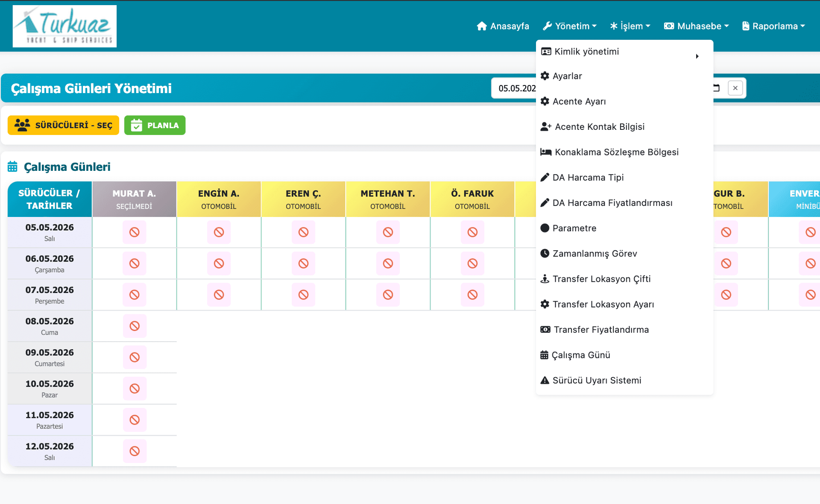Open the Raporlama dropdown menu
The height and width of the screenshot is (504, 820).
773,26
